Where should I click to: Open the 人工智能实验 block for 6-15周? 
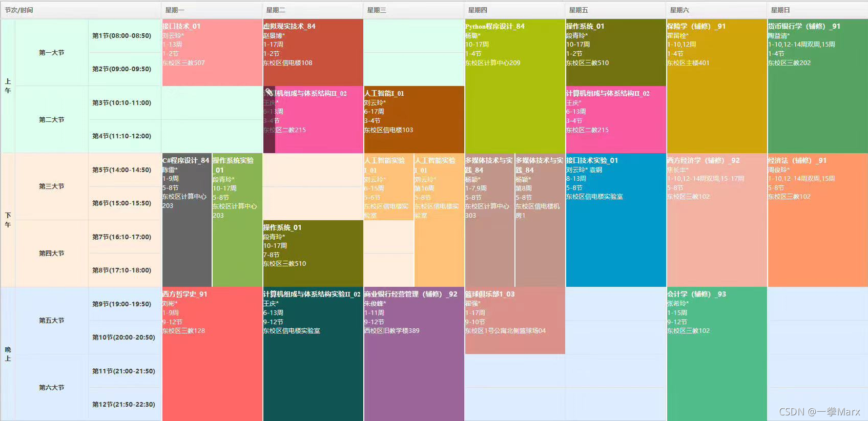pos(388,187)
